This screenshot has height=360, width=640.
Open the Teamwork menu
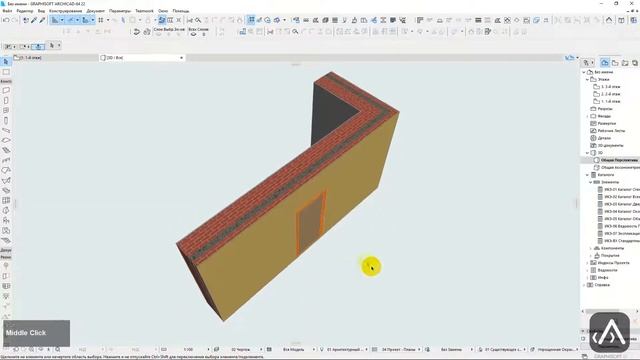tap(144, 11)
